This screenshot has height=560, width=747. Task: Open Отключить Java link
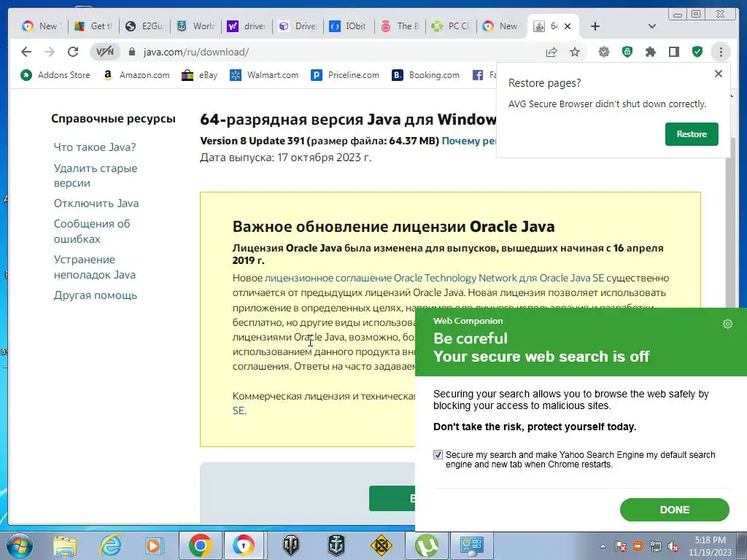pos(96,203)
